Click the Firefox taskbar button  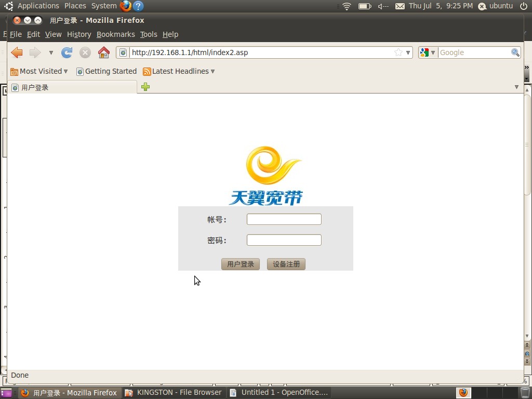click(69, 393)
